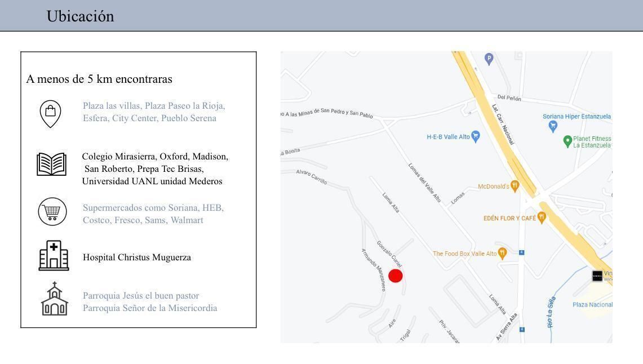Image resolution: width=643 pixels, height=364 pixels.
Task: Click the red property location dot
Action: 396,276
